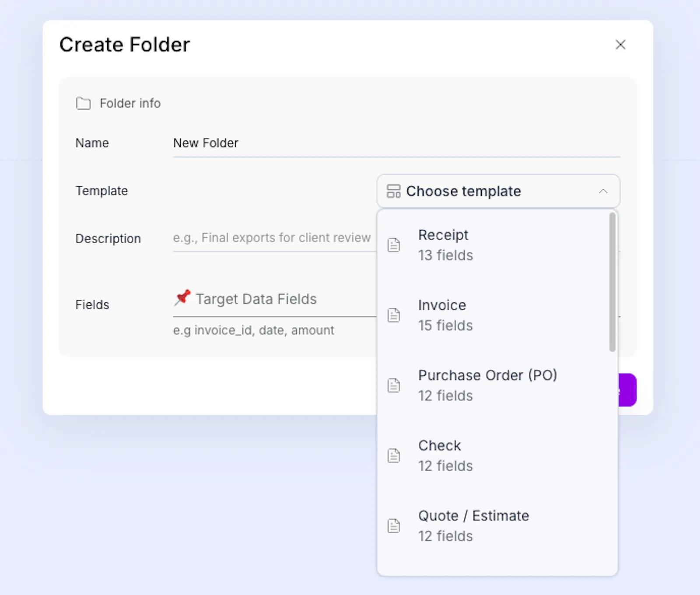The height and width of the screenshot is (595, 700).
Task: Click the Quote / Estimate document icon
Action: (x=394, y=526)
